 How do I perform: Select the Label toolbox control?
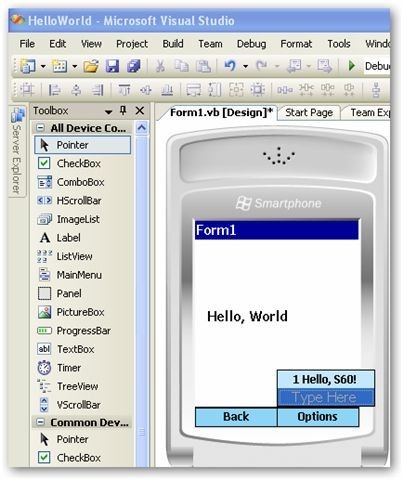tap(82, 238)
